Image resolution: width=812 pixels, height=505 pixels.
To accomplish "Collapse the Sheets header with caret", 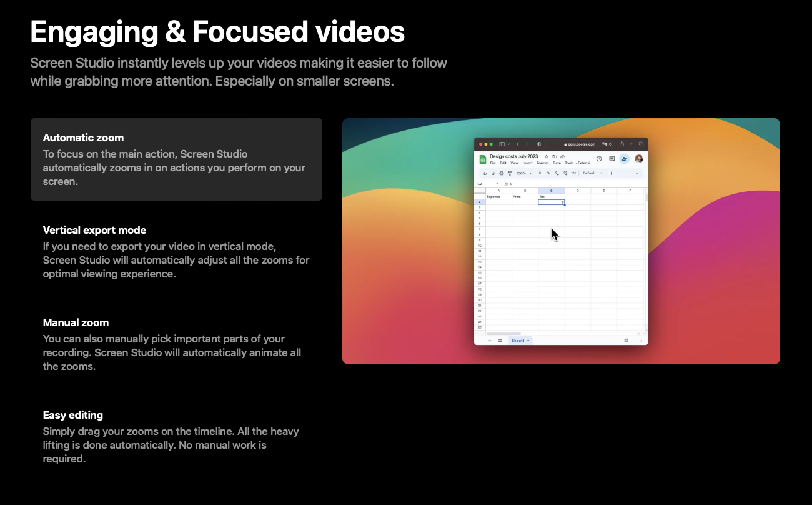I will point(637,173).
